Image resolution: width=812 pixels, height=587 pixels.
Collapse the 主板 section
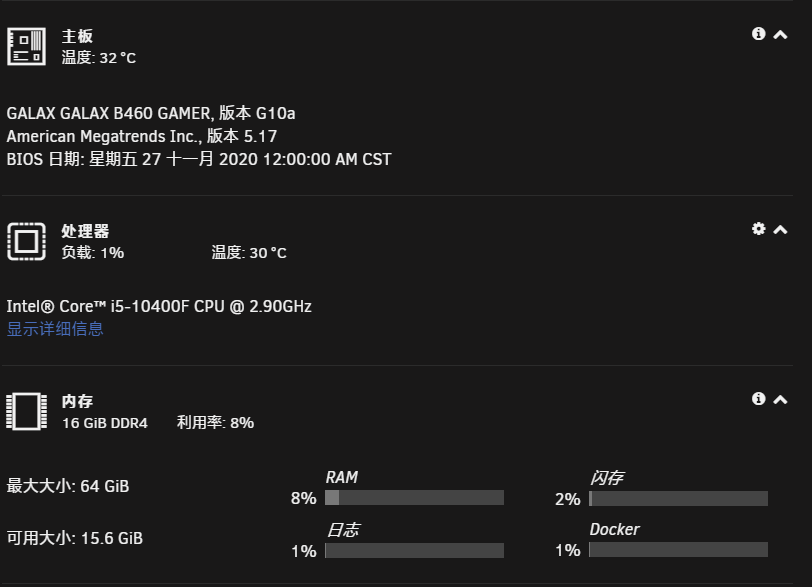[780, 35]
